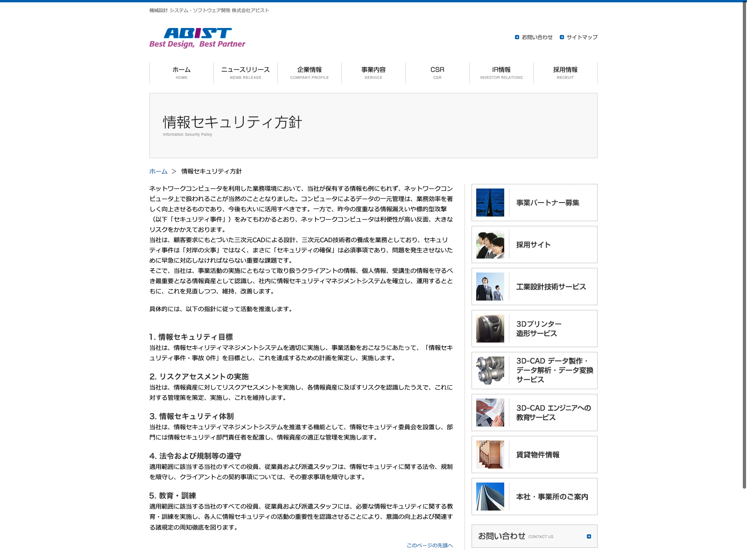Open the 事業パートナー募集 thumbnail image
This screenshot has height=560, width=747.
coord(490,203)
